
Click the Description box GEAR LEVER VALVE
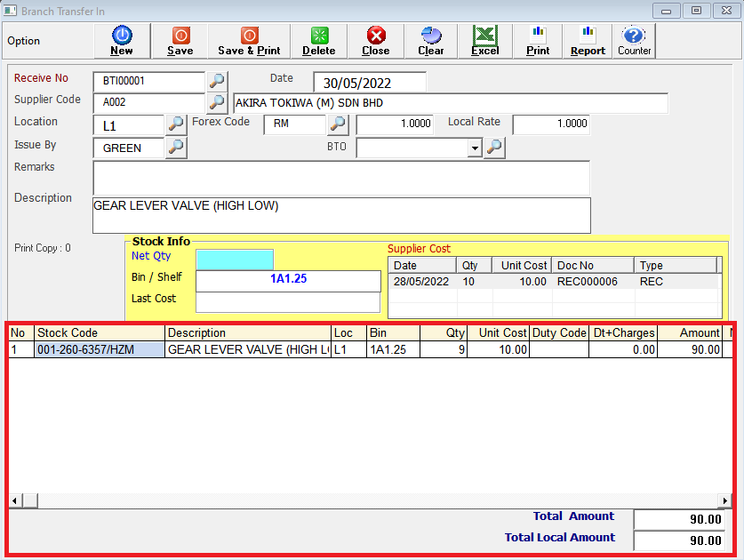pos(341,215)
